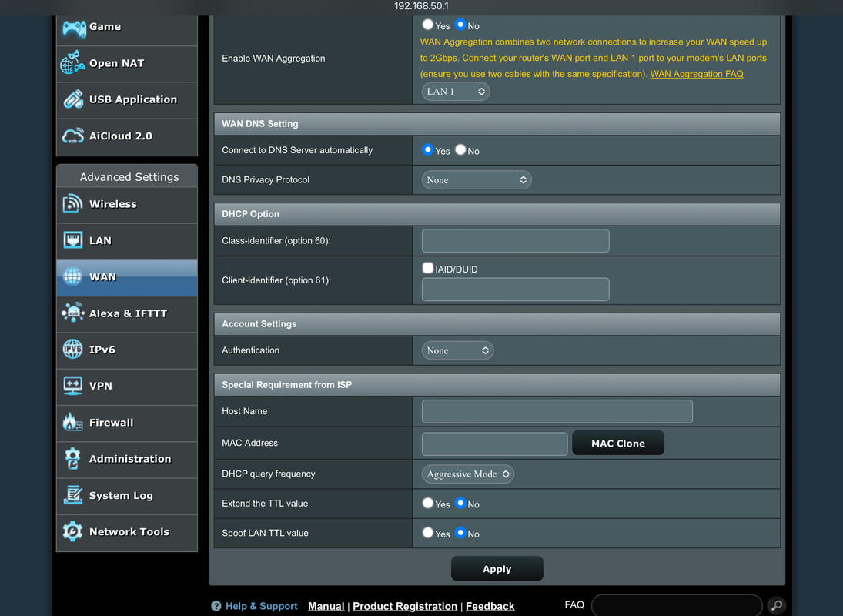Click the FAQ search input box
The height and width of the screenshot is (616, 843).
677,605
